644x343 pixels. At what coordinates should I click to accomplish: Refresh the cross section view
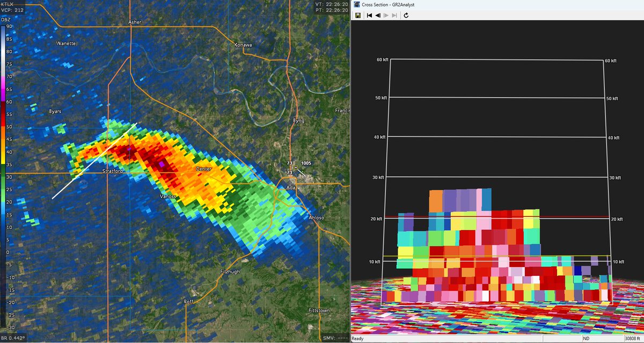point(406,16)
